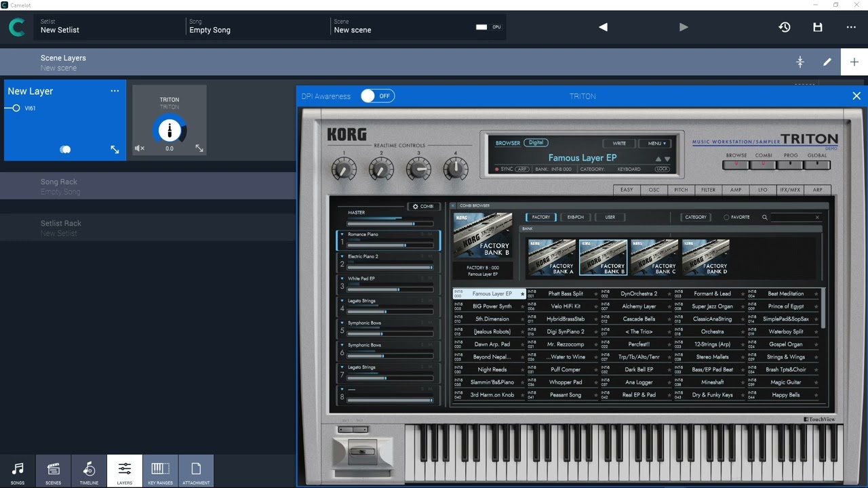Expand timbre 3 White Pad EP arrow
The width and height of the screenshot is (868, 488).
(x=342, y=279)
